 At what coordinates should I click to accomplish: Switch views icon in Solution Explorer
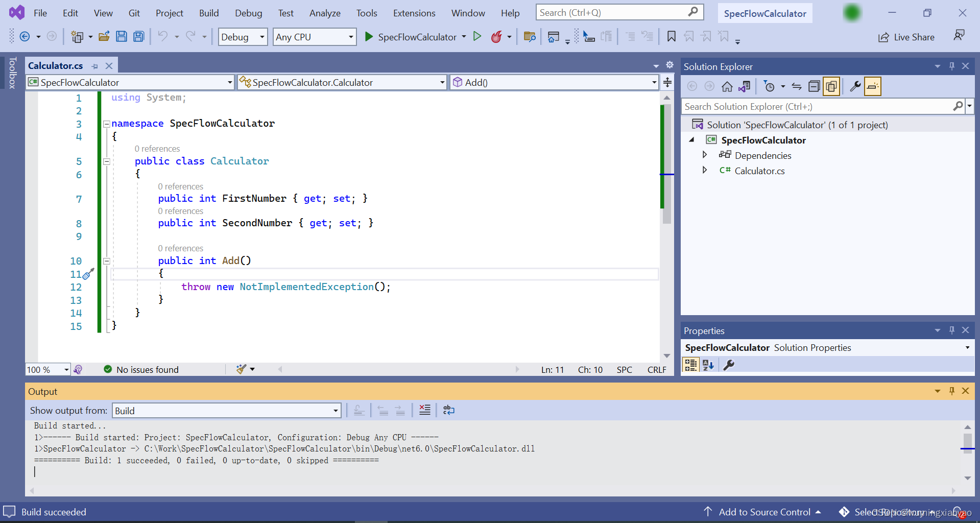tap(745, 86)
